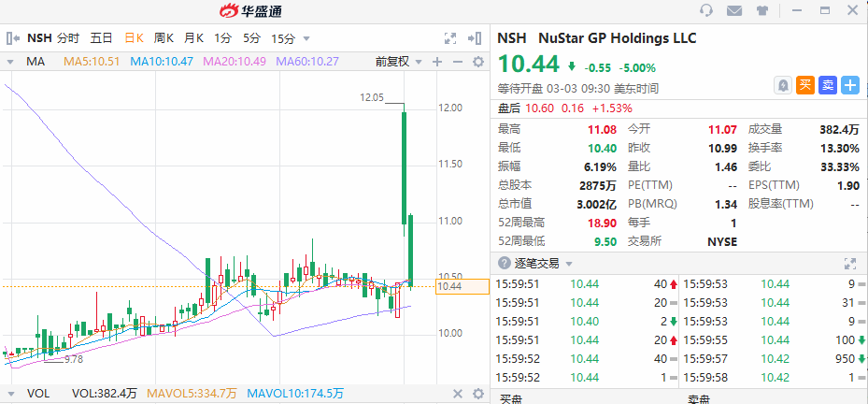Click the current price 10.44 headline
Image resolution: width=868 pixels, height=404 pixels.
tap(529, 65)
